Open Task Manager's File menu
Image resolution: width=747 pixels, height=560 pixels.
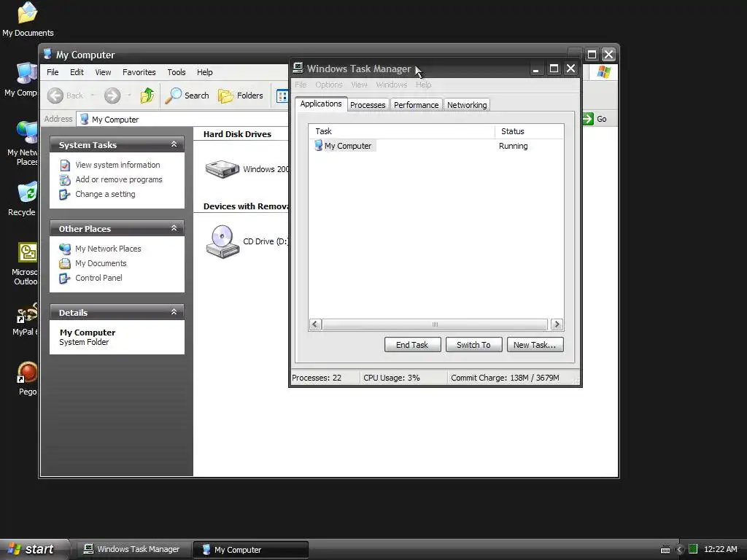pos(301,85)
